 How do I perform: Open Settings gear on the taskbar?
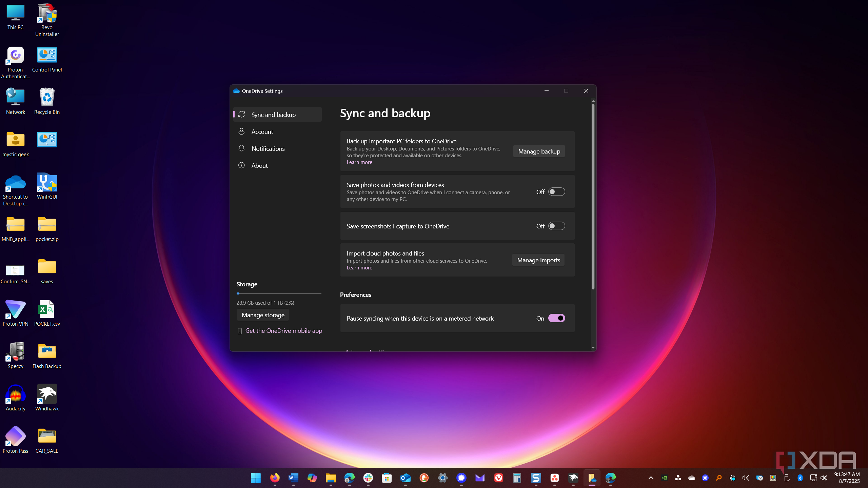tap(442, 478)
